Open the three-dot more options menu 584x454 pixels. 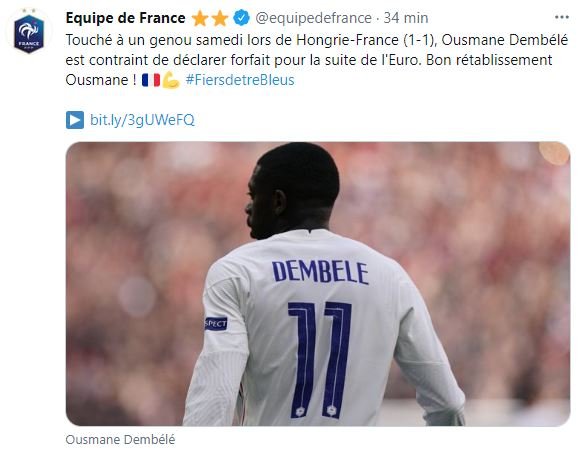tap(562, 17)
